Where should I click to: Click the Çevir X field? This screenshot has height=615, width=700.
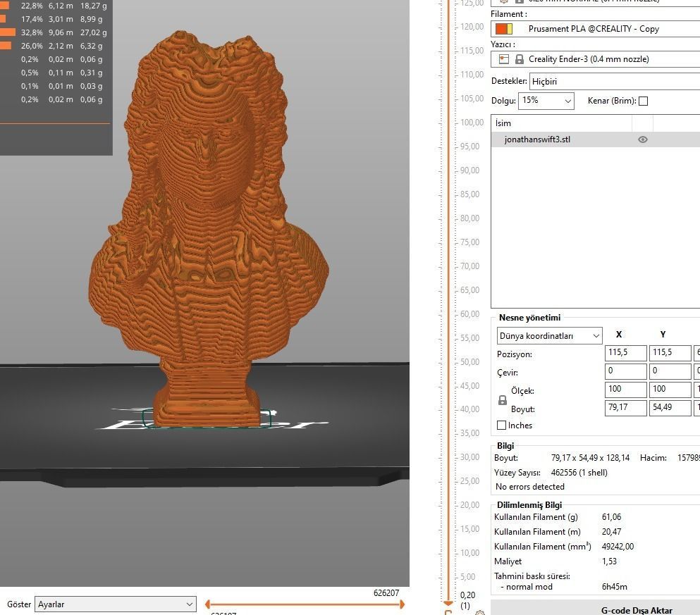point(625,371)
